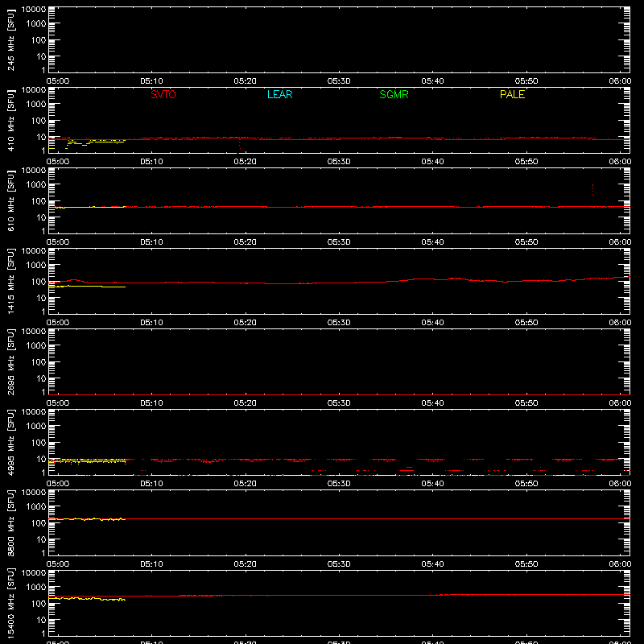The width and height of the screenshot is (644, 644).
Task: Click the yellow PALE legend label
Action: 512,94
